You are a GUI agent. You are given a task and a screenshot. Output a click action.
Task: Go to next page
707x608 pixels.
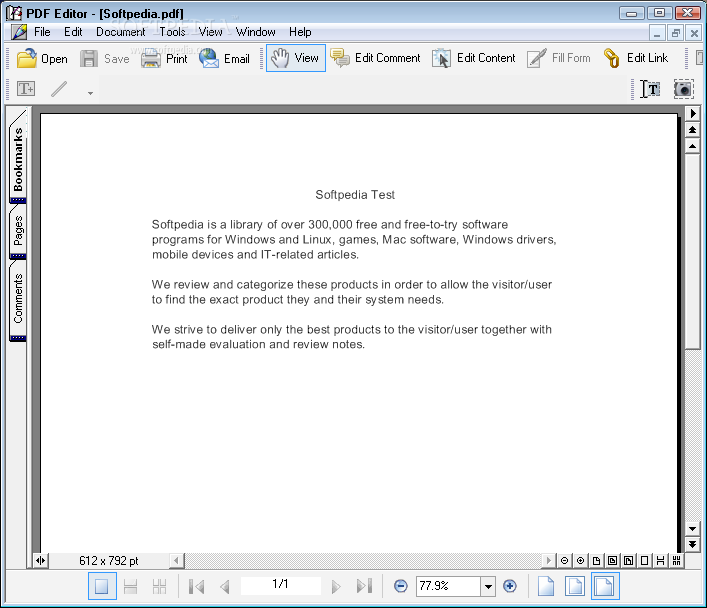click(x=335, y=586)
